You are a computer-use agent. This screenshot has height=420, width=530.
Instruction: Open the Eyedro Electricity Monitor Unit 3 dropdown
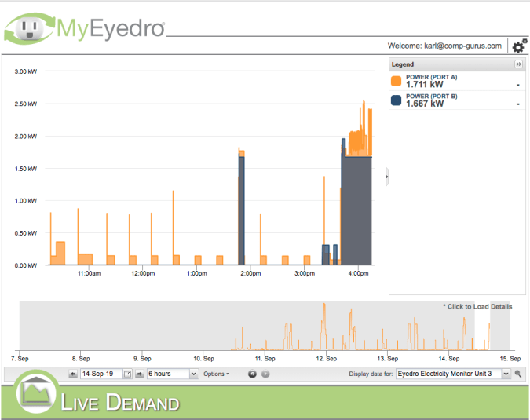click(x=453, y=374)
